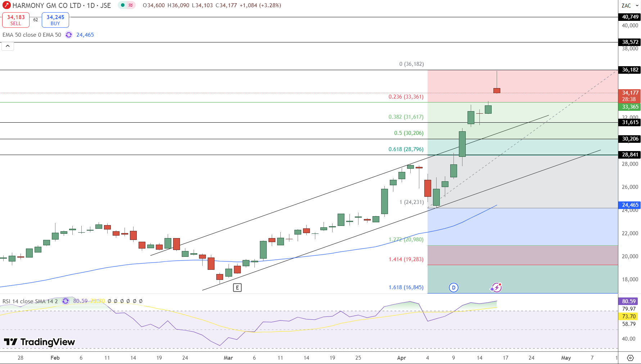Click the TradingView logo
This screenshot has height=364, width=641.
[x=40, y=342]
